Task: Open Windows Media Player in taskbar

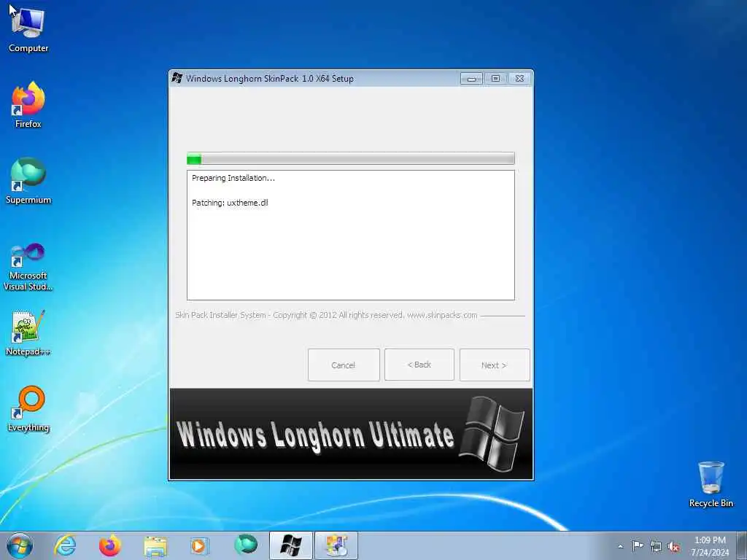Action: coord(199,545)
